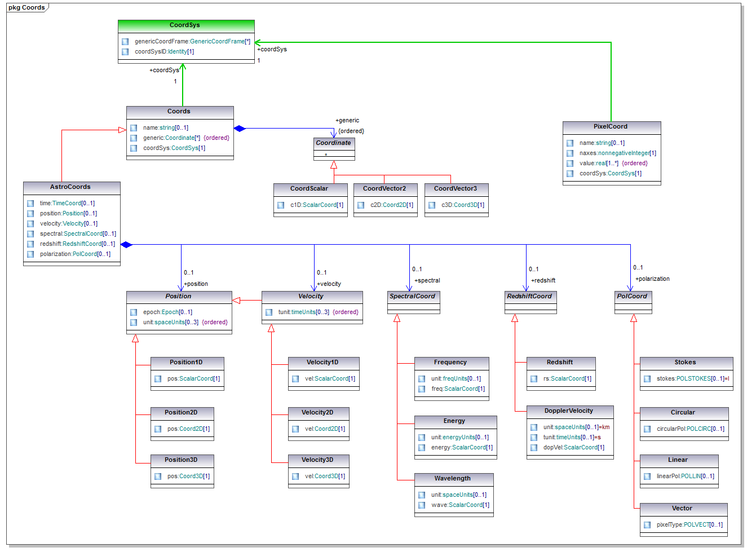Image resolution: width=756 pixels, height=556 pixels.
Task: Click the icon next to pixelType:POLVECT
Action: click(647, 525)
